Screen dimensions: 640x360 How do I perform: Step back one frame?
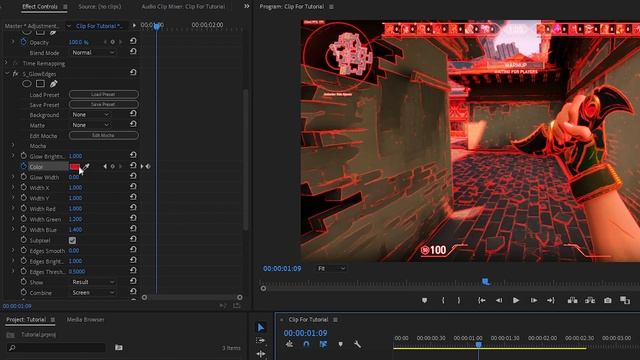tap(499, 300)
